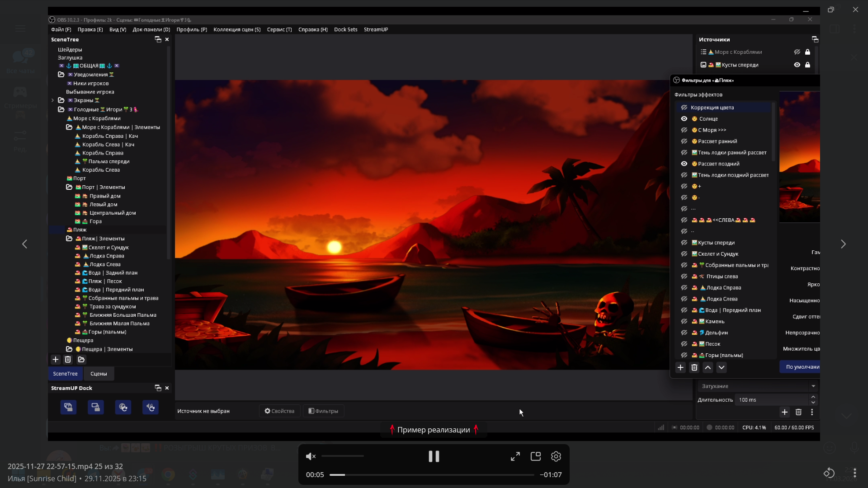Switch to the Сцены tab

click(99, 374)
